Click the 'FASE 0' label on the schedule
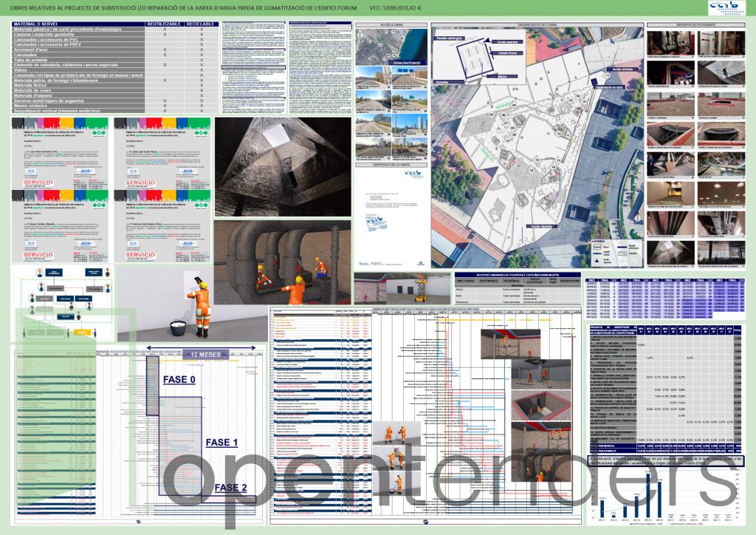The image size is (756, 535). click(x=179, y=380)
